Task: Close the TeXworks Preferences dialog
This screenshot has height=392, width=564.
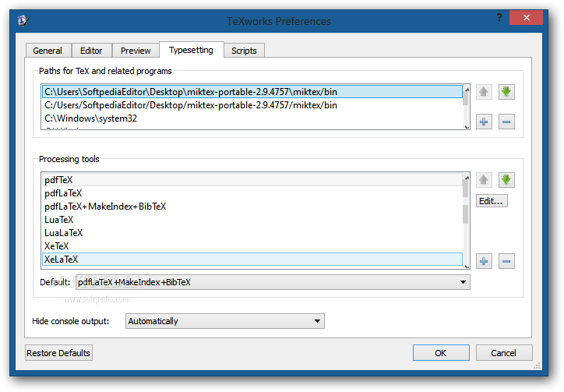Action: click(x=527, y=17)
